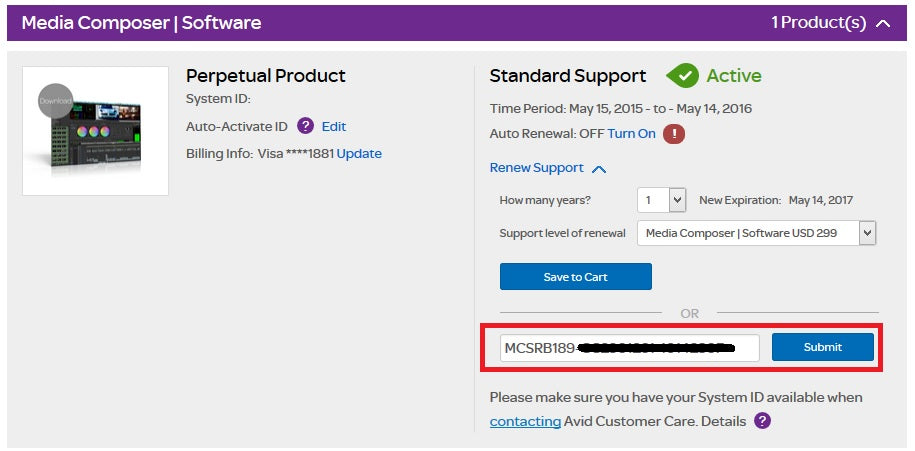
Task: Open the Support level of renewal dropdown
Action: tap(756, 233)
